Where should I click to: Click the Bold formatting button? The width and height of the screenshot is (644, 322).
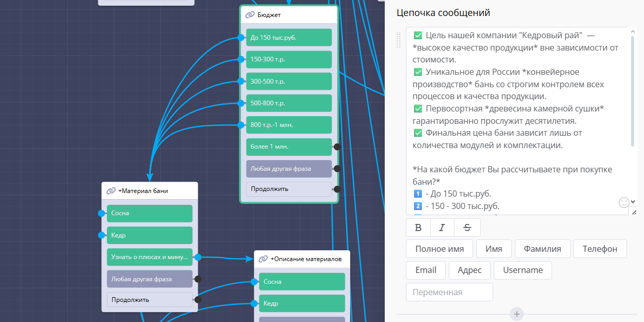pos(418,228)
